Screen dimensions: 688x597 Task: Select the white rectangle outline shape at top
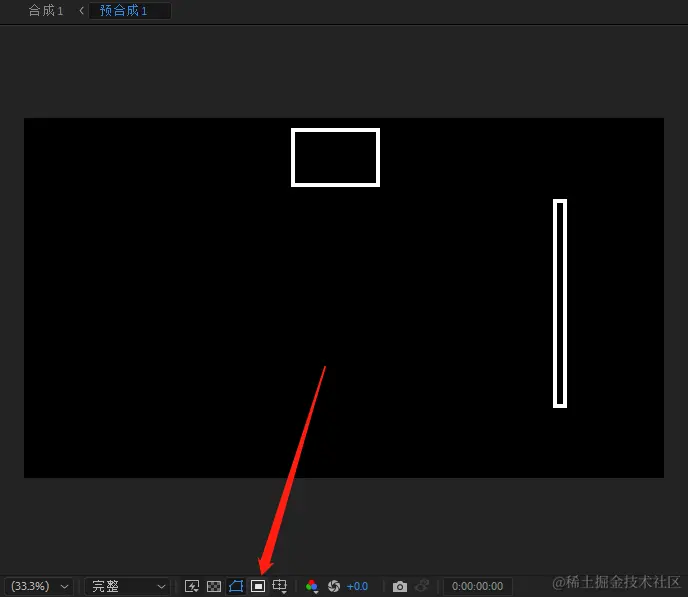point(335,157)
